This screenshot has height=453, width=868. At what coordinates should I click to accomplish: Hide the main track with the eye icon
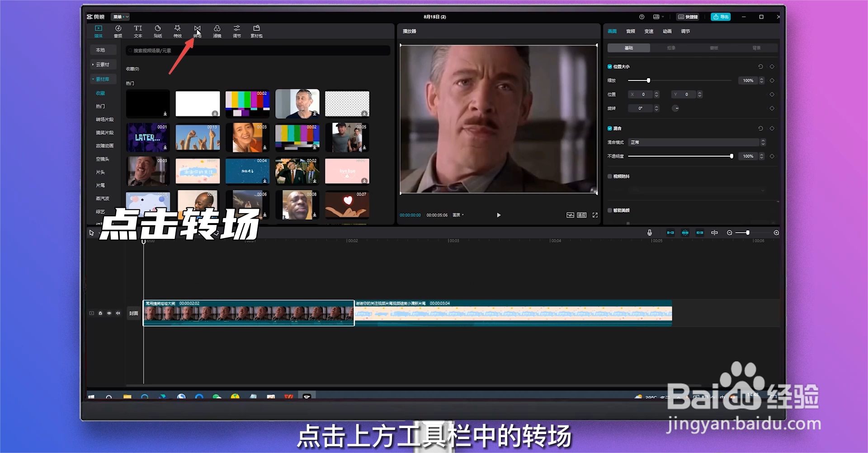click(x=109, y=313)
